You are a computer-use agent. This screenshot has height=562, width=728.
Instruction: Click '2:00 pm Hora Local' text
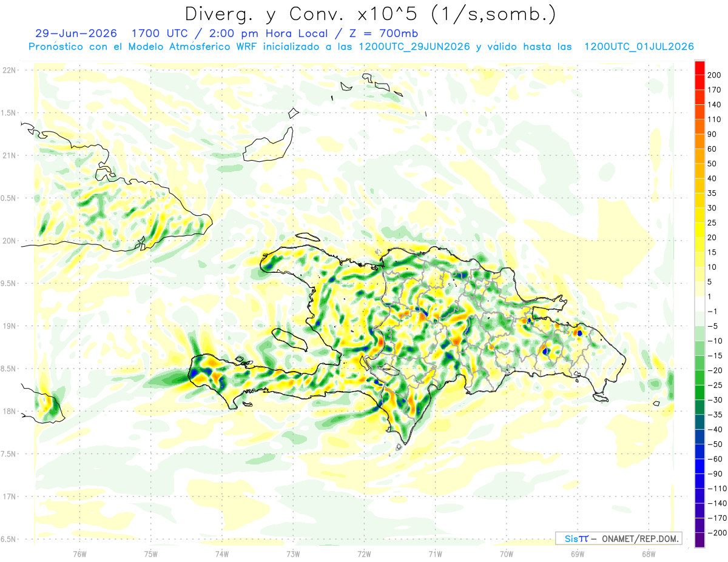click(269, 33)
